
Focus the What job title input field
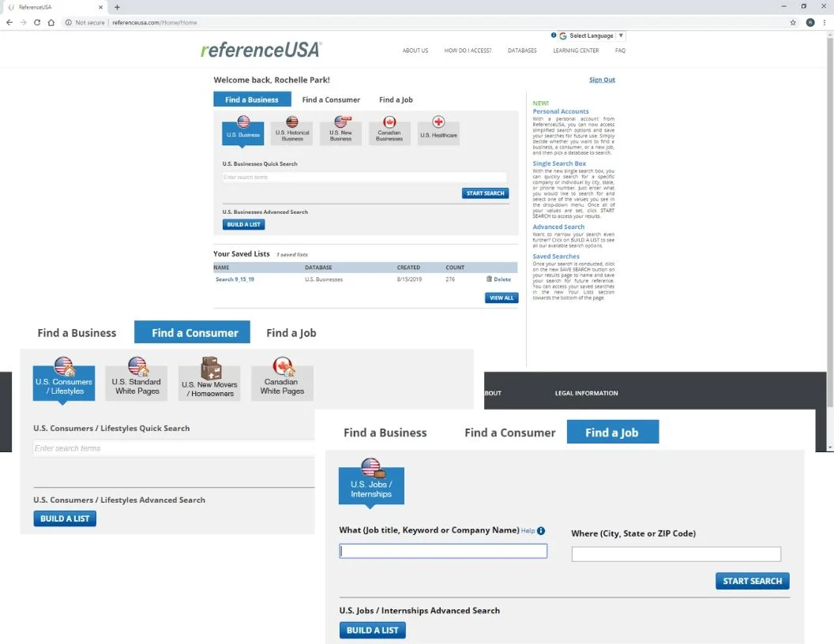[x=443, y=551]
